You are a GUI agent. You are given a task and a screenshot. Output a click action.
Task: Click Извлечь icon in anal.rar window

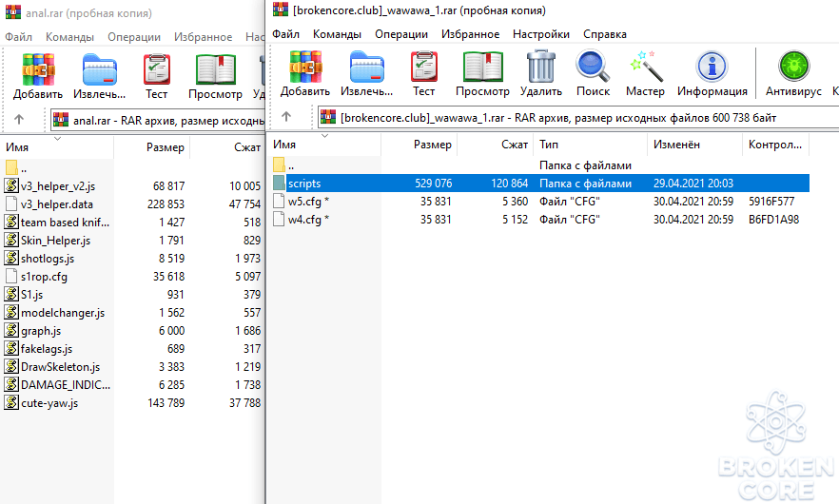[100, 70]
